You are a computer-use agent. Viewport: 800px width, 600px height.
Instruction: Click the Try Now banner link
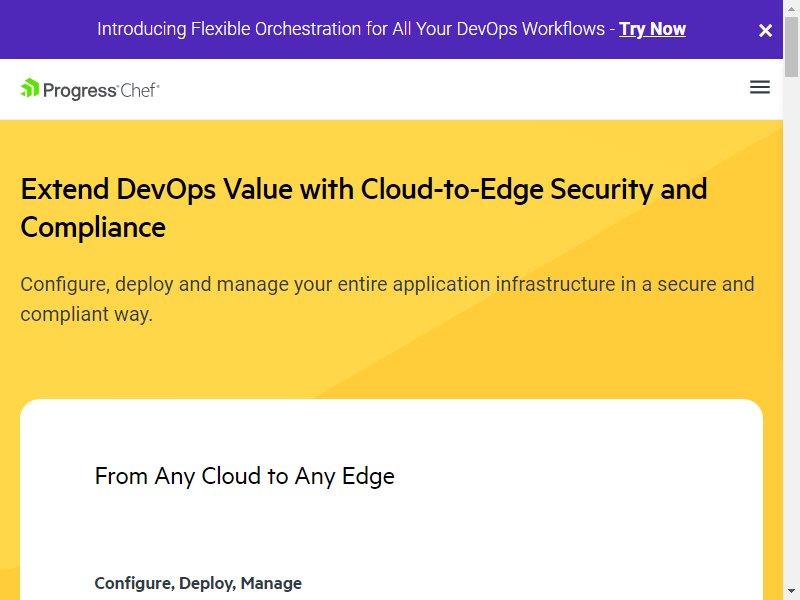(652, 29)
